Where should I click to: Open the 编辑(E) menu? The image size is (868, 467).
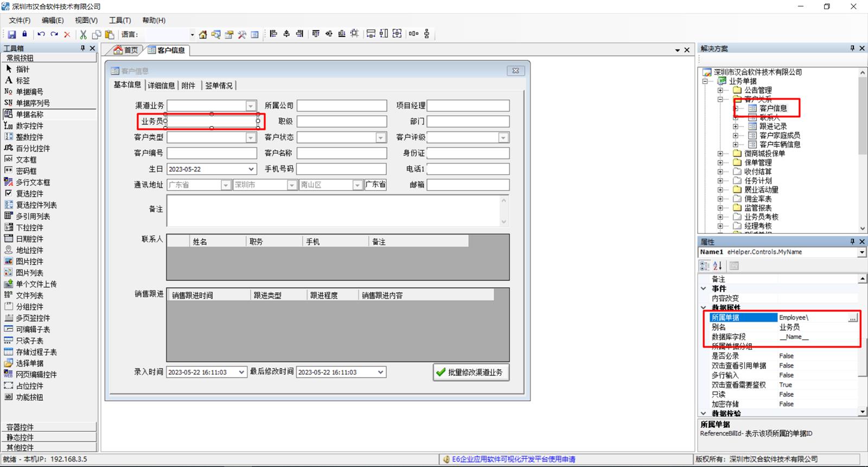(x=53, y=20)
